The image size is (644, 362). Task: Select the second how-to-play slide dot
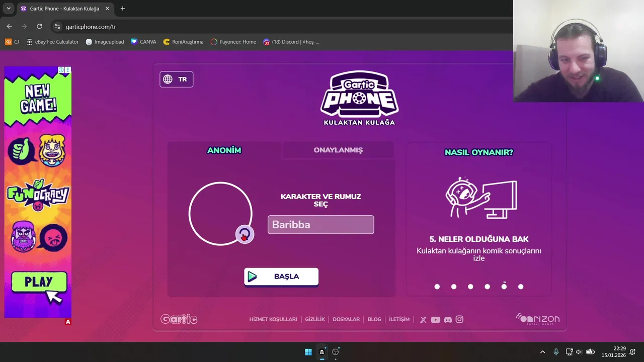[x=454, y=287]
